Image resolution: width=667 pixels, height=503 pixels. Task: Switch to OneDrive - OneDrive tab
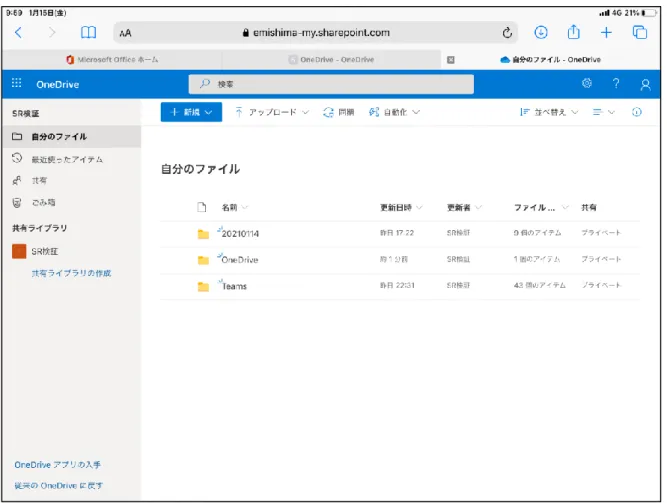(x=331, y=60)
